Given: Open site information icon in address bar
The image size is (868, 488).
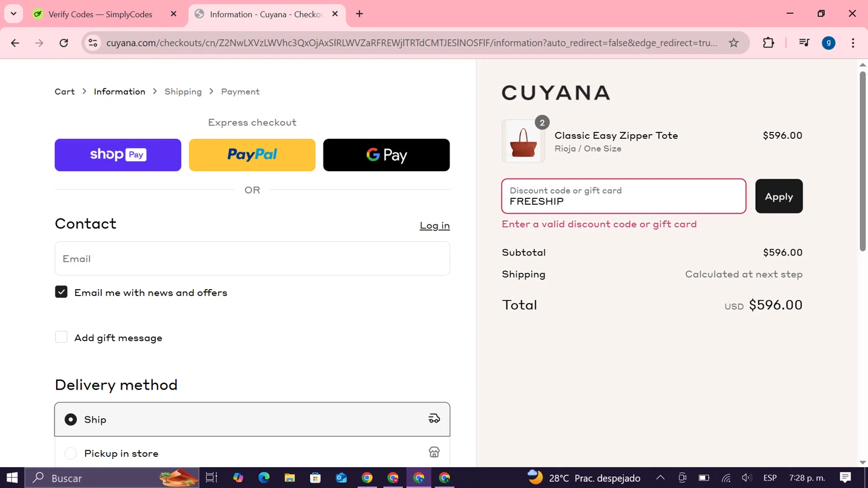Looking at the screenshot, I should (93, 43).
